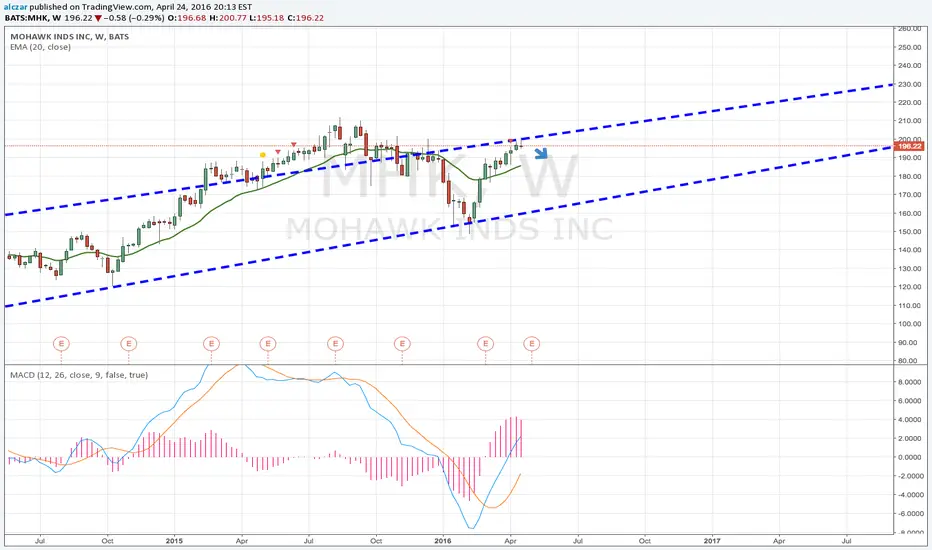This screenshot has height=550, width=932.
Task: Open author profile link alczar
Action: 15,7
